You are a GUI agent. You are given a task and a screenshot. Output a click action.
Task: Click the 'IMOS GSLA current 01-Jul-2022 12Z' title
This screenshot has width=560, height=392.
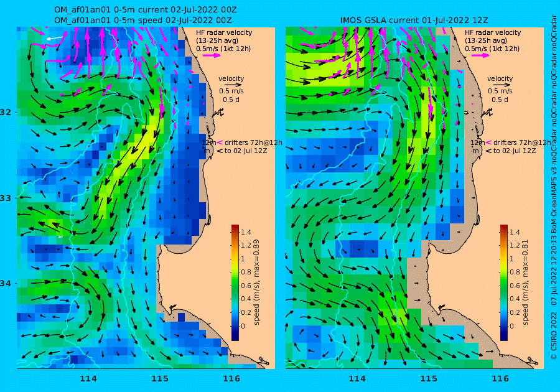414,21
